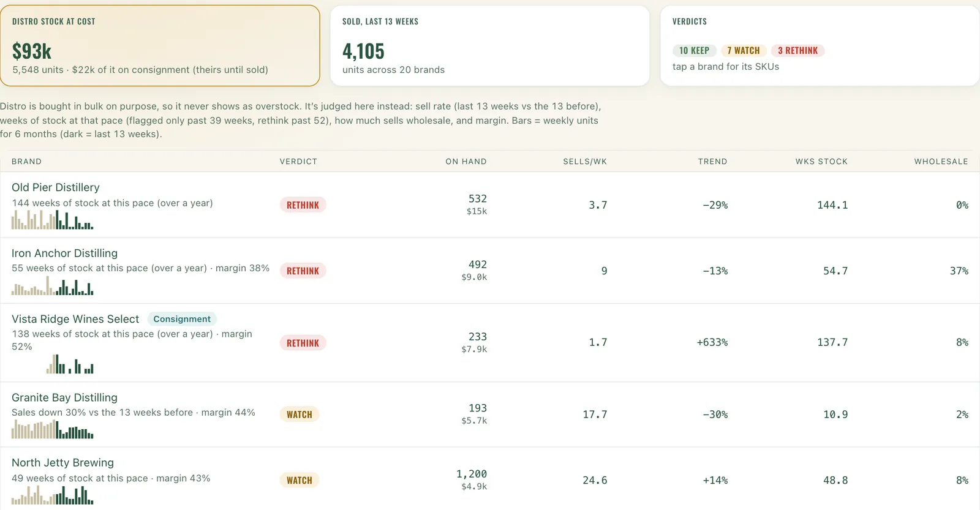
Task: Click the 54.7 weeks of stock value
Action: tap(835, 271)
